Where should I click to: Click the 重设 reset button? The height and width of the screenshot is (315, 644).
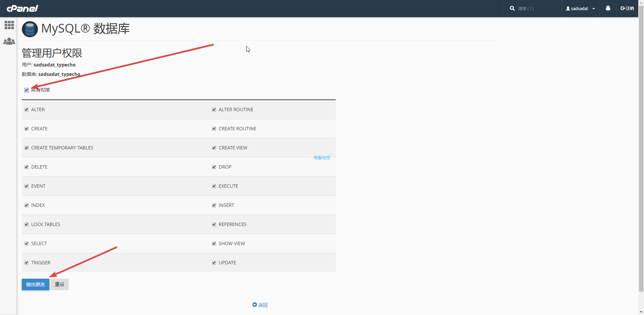tap(60, 284)
